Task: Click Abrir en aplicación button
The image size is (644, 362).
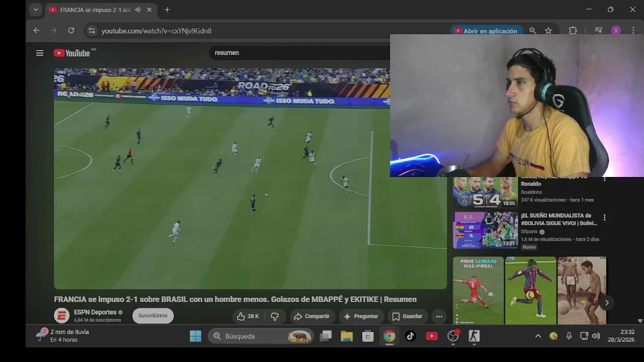Action: 486,31
